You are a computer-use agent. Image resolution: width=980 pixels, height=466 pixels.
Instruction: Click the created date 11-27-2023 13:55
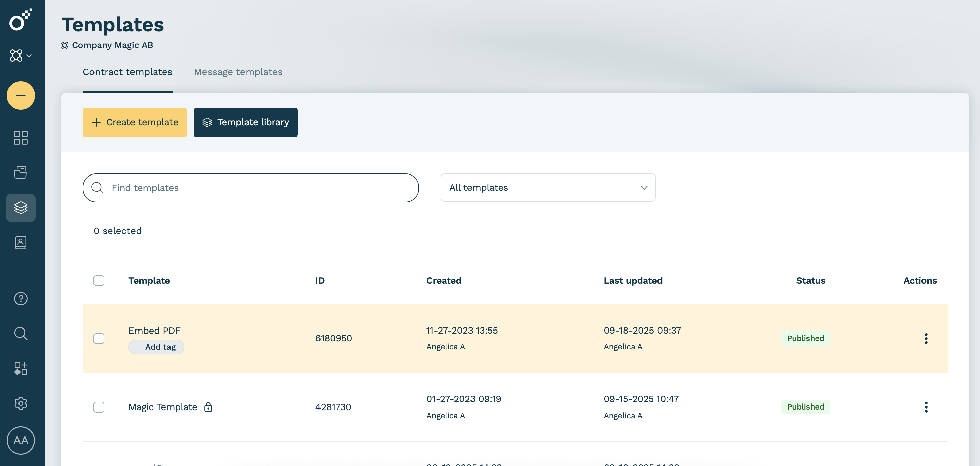(x=462, y=330)
